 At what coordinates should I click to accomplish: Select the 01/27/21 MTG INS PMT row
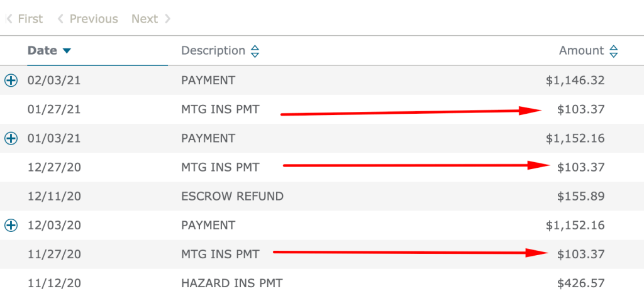tap(322, 109)
